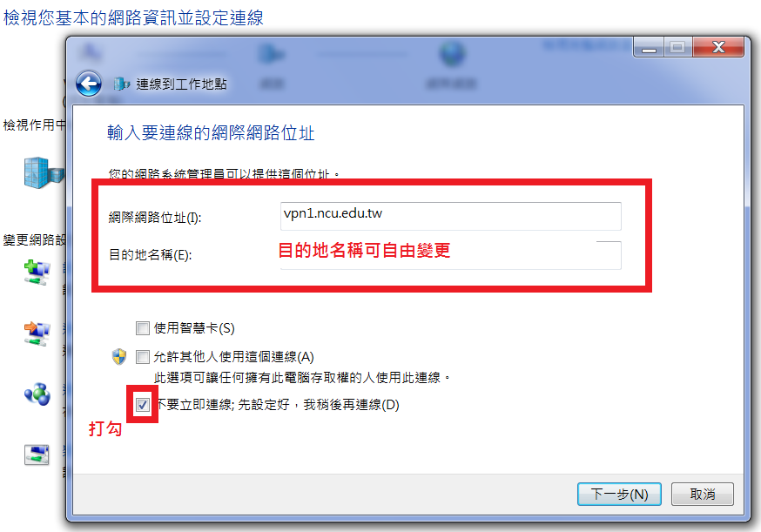Click the Connect to Workplace title icon
Screen dimensions: 761x532
coord(121,84)
